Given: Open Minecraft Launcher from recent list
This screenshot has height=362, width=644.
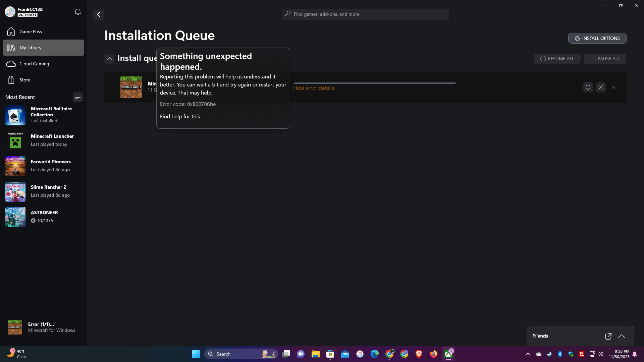Looking at the screenshot, I should 43,140.
